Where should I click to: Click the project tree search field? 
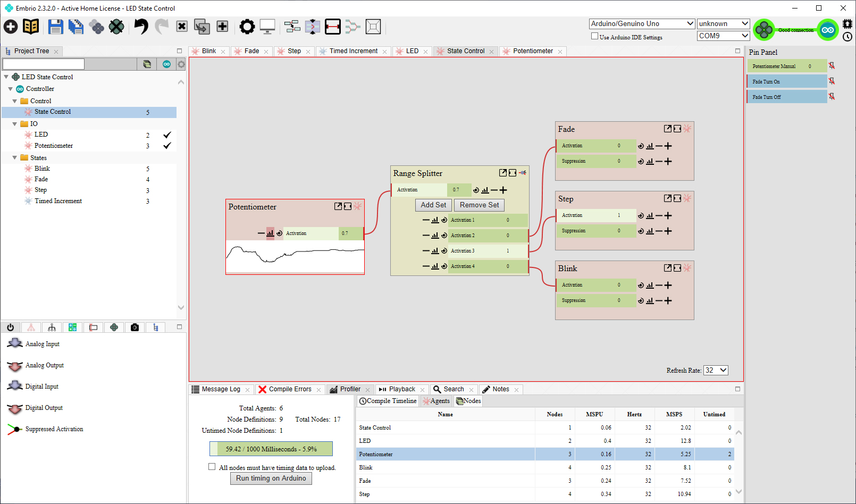point(44,64)
